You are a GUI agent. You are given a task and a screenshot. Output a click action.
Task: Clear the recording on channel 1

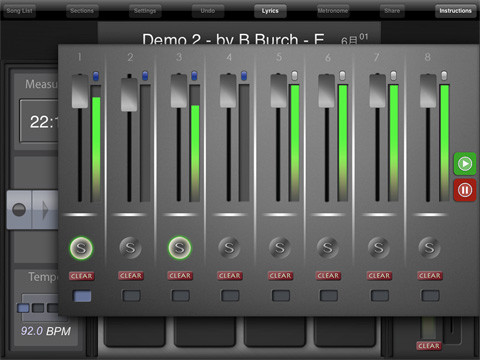click(81, 276)
